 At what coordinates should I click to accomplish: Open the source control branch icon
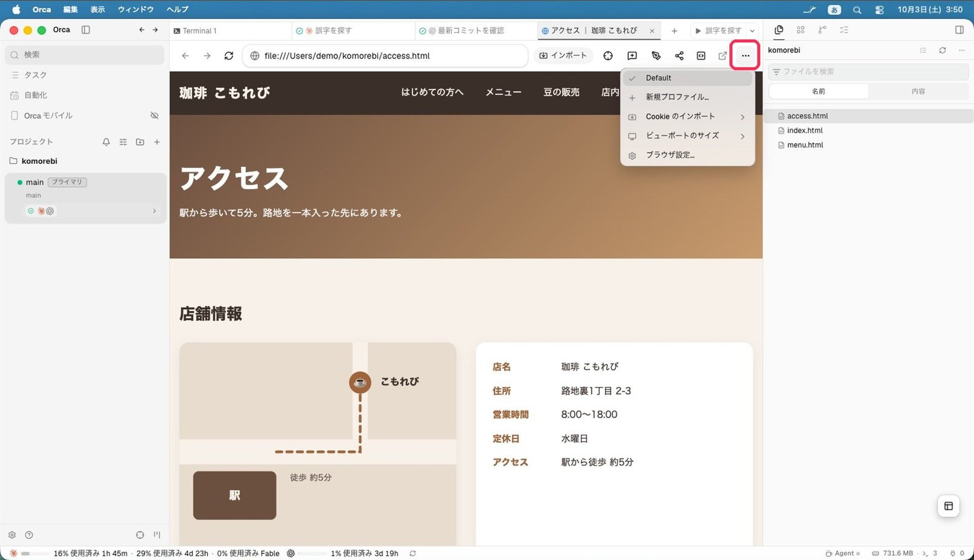(x=822, y=30)
